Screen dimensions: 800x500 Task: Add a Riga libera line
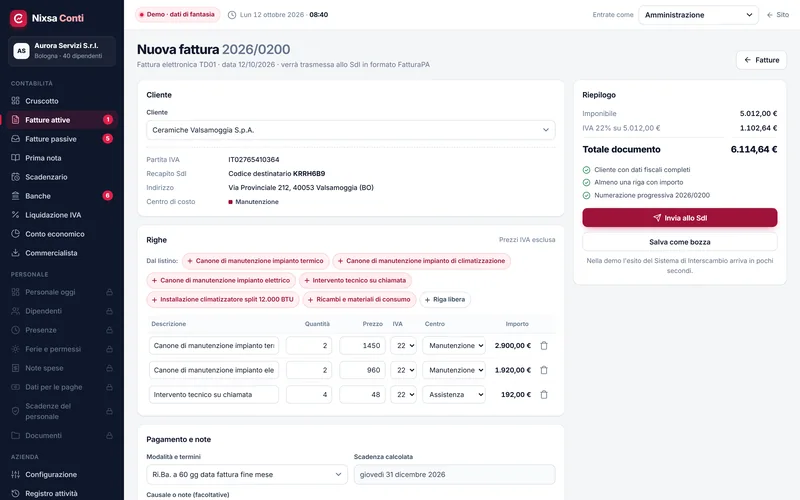click(445, 299)
